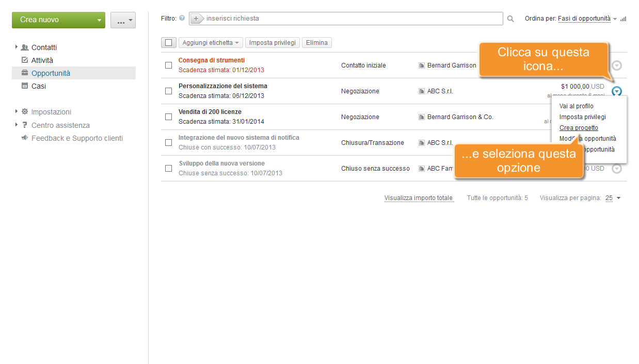Click the $1 000,00 USD amount

[583, 87]
